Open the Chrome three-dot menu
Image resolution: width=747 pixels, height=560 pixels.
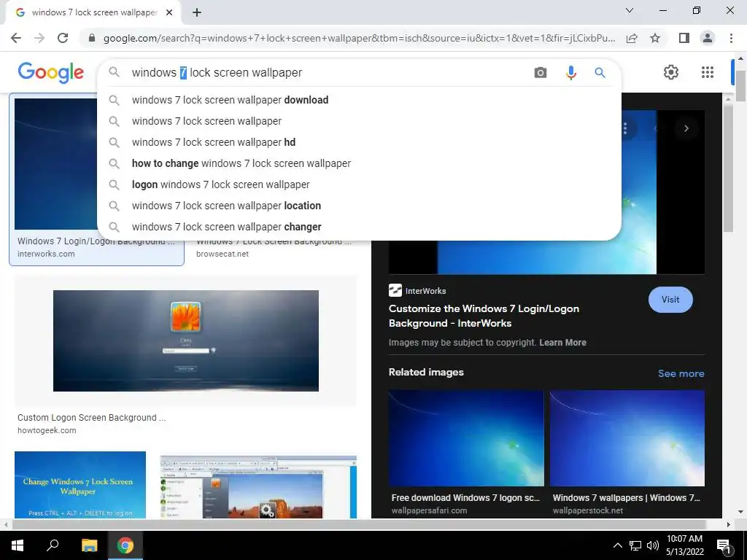[731, 38]
